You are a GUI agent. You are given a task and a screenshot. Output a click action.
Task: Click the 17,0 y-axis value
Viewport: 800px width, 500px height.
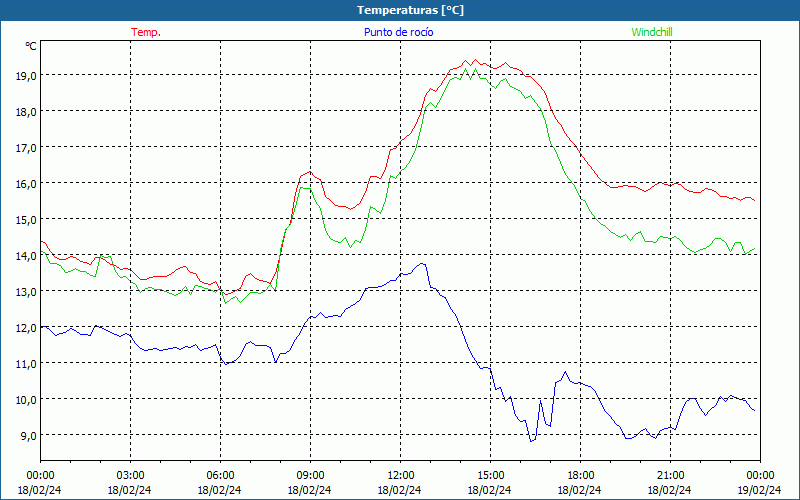[26, 147]
